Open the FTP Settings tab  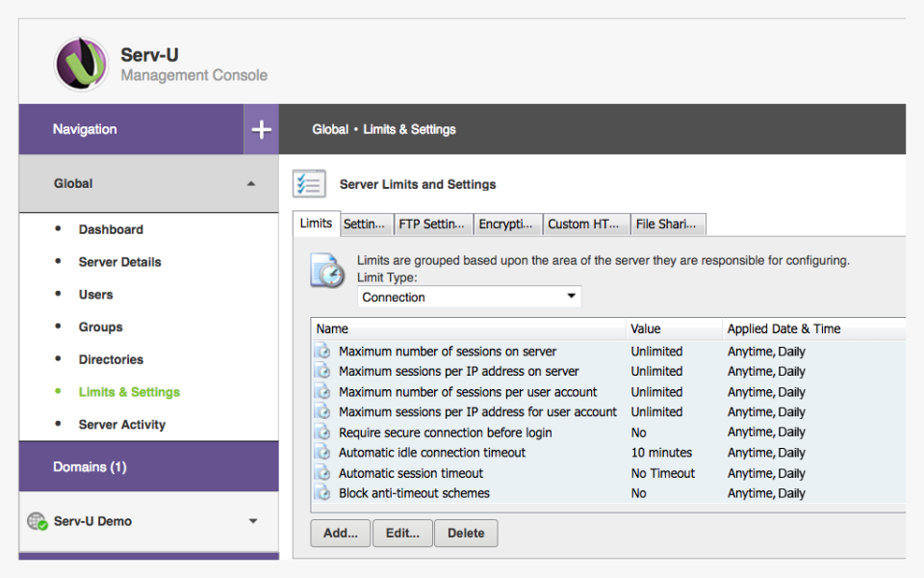point(433,223)
